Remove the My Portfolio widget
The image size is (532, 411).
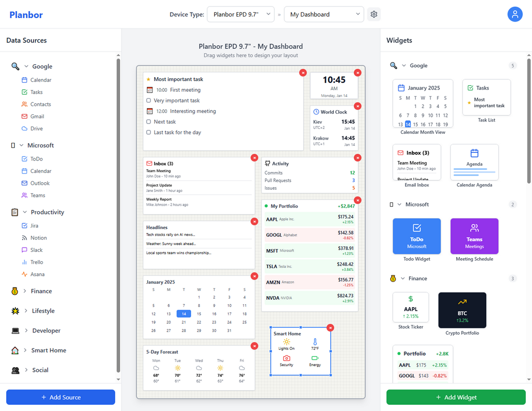pos(357,200)
